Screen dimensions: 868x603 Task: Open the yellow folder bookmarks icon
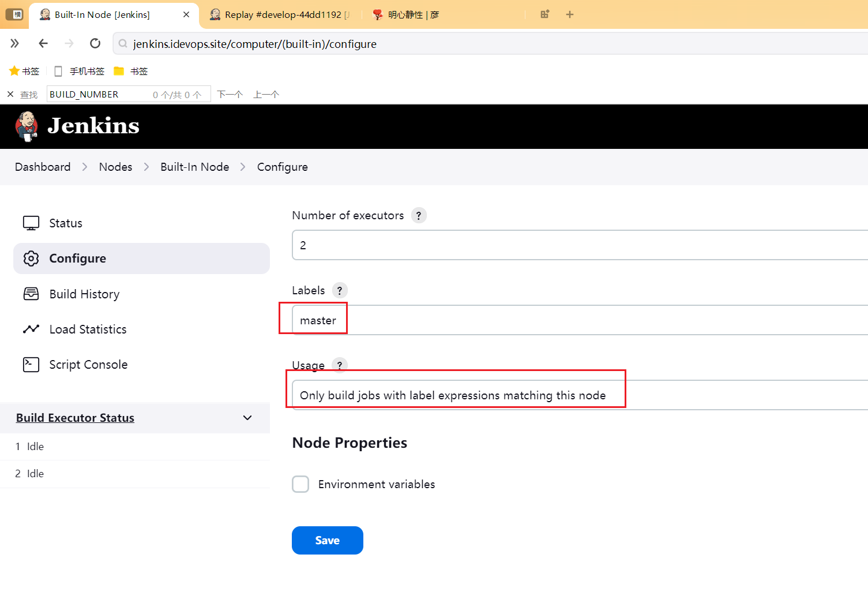[x=119, y=71]
